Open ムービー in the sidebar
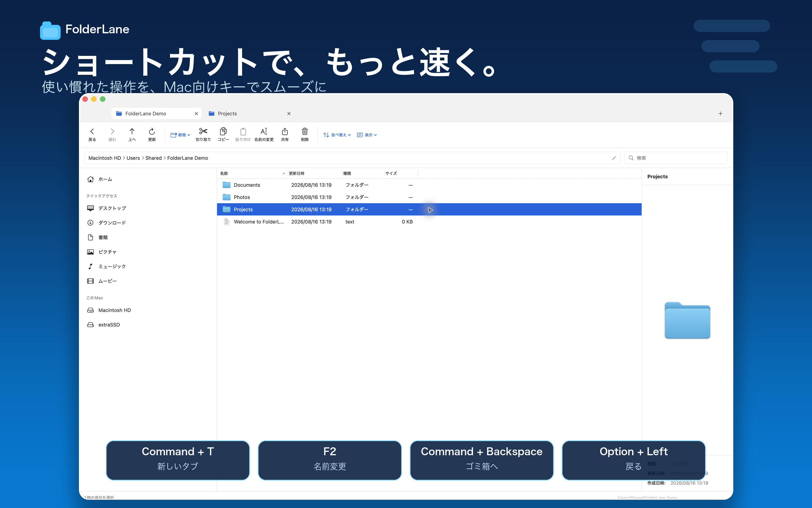Screen dimensions: 812x508 tap(102, 281)
